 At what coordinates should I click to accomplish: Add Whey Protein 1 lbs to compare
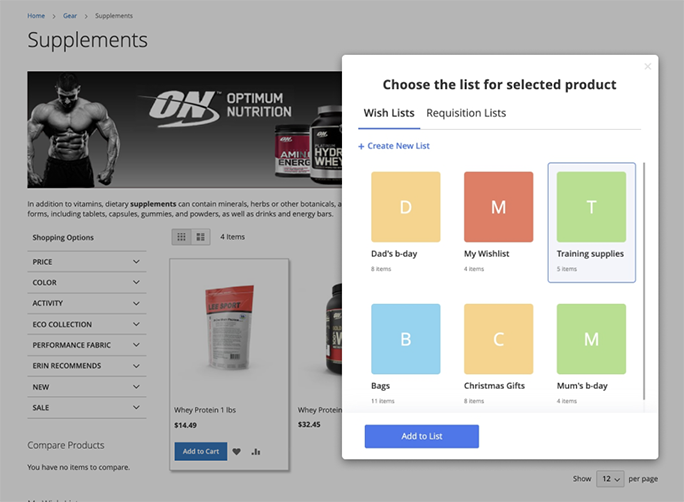256,451
